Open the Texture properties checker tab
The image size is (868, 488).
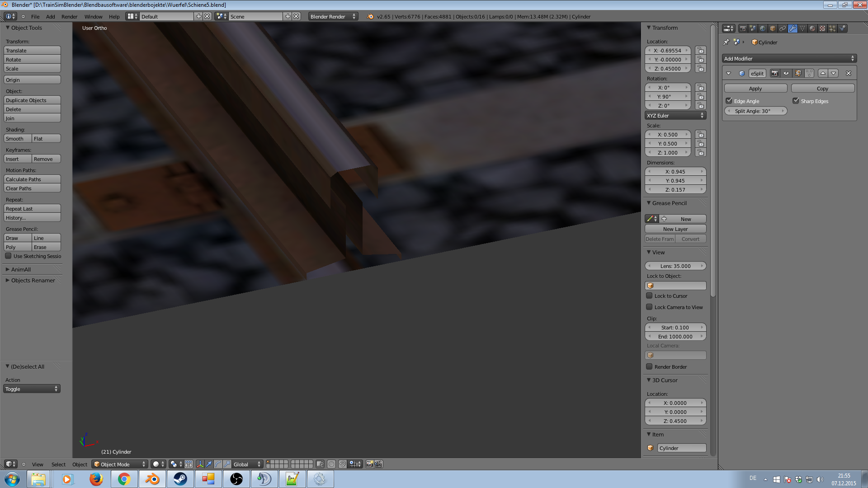coord(822,28)
